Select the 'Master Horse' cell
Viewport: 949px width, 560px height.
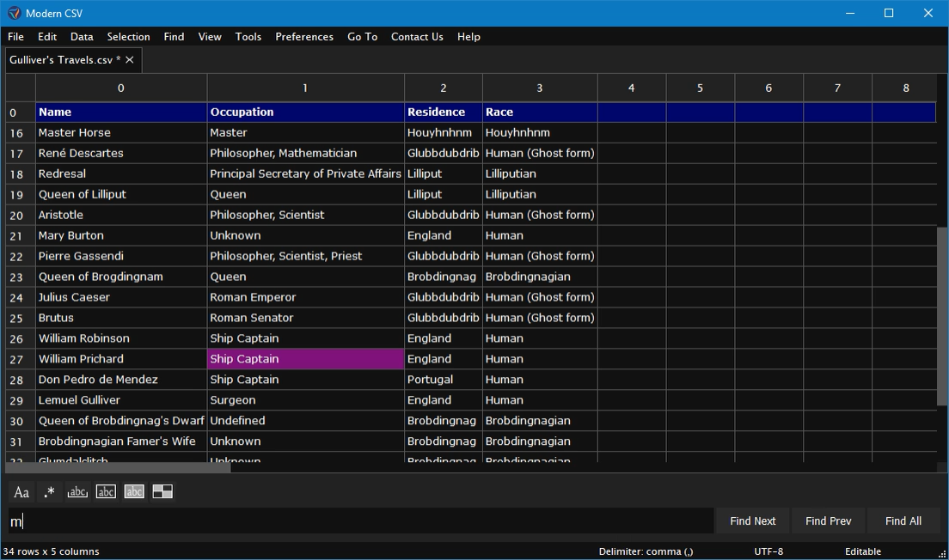tap(121, 133)
